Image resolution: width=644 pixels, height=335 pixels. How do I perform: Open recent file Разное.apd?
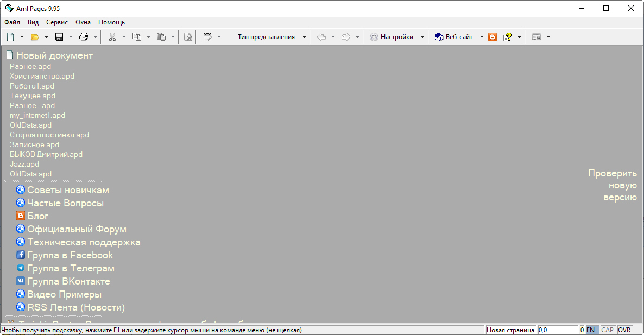[30, 66]
